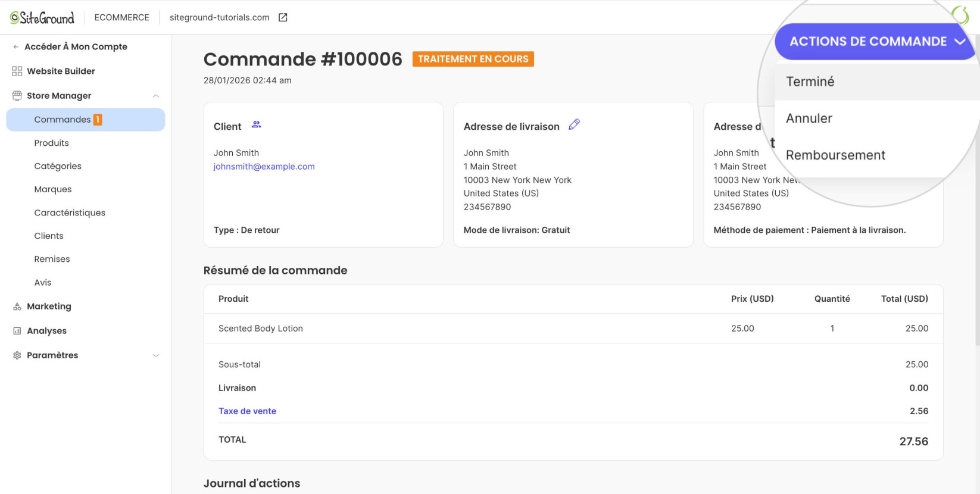Select Remboursement from order actions

pyautogui.click(x=877, y=155)
